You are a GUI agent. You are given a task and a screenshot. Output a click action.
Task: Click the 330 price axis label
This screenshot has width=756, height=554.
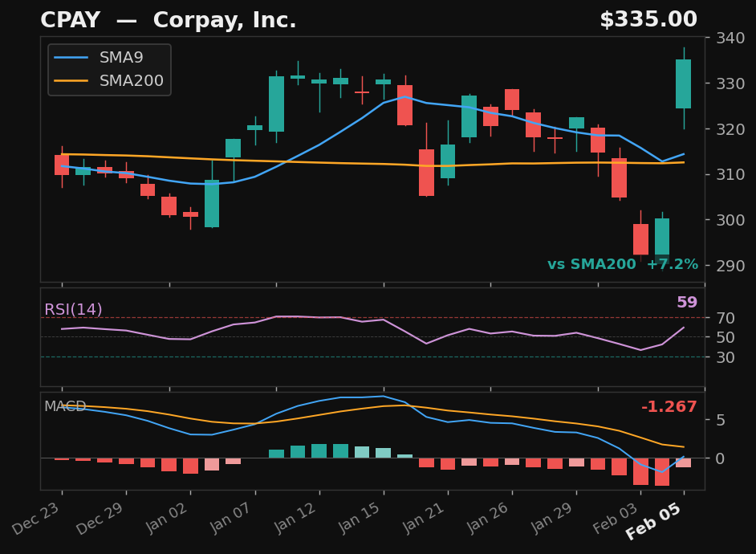[x=730, y=84]
